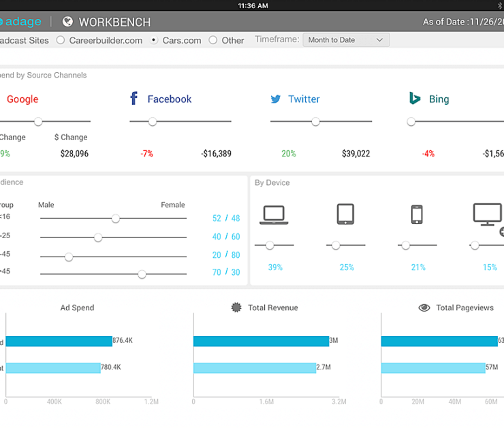Click the -7% Facebook change value
The height and width of the screenshot is (428, 504).
[x=146, y=154]
